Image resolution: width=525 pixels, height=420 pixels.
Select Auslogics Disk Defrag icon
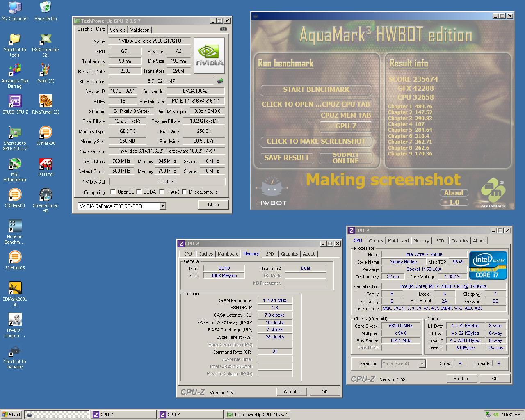pos(15,76)
